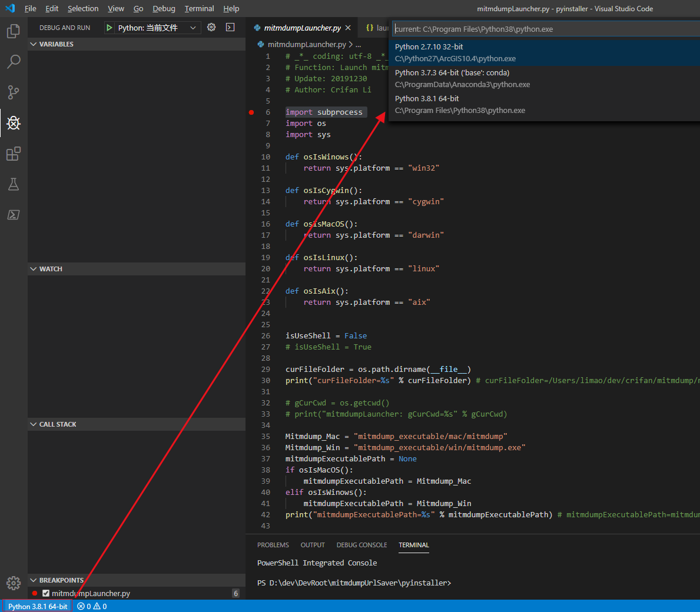Open launch.json with the gear icon

click(211, 28)
